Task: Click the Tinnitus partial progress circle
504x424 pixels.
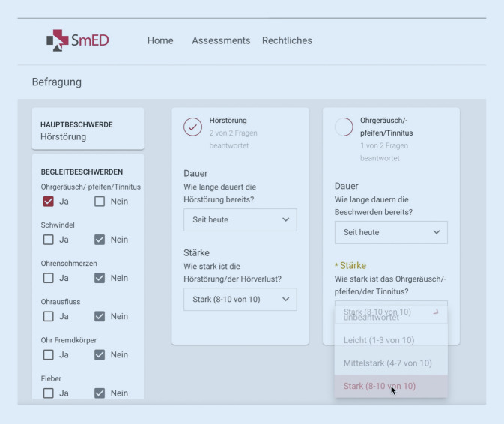Action: pyautogui.click(x=344, y=127)
